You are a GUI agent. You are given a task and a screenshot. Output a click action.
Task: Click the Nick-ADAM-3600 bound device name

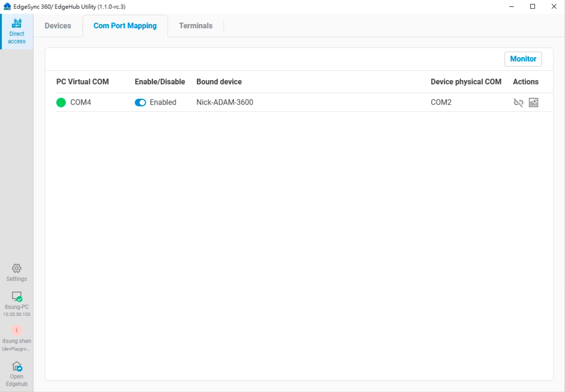coord(224,102)
